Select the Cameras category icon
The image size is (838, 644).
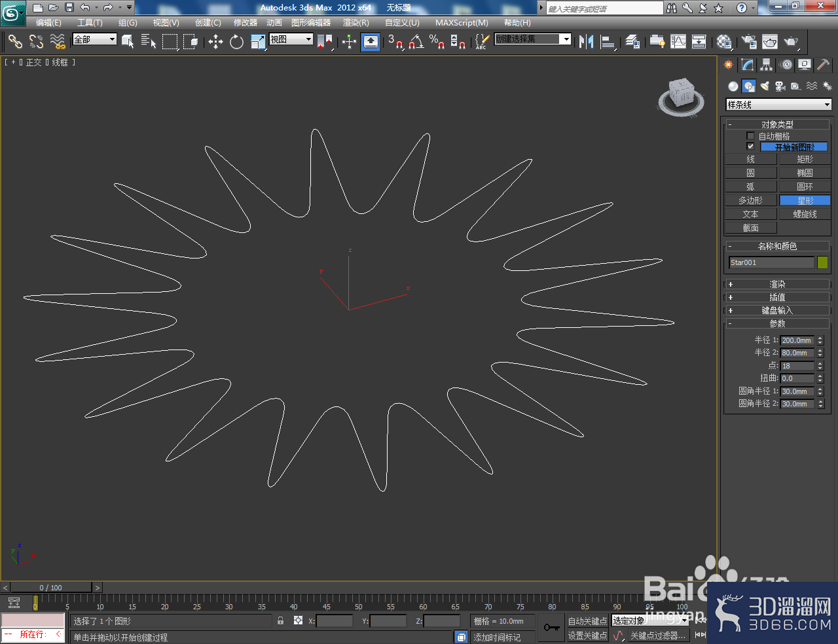(x=780, y=86)
